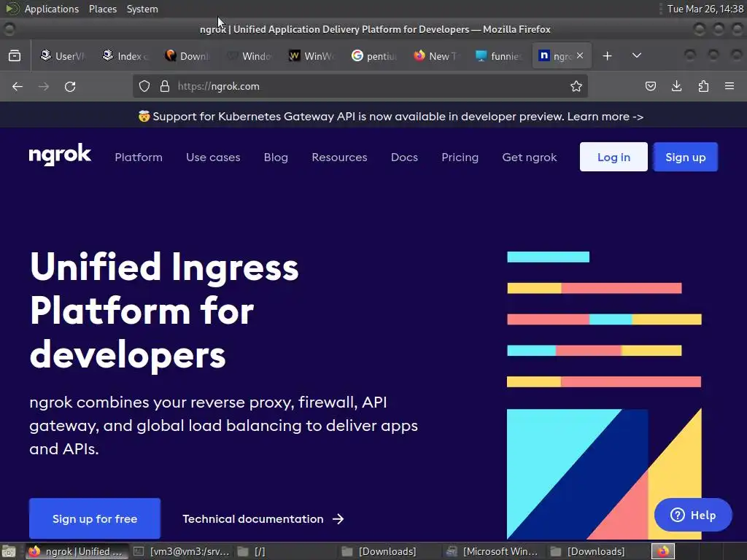Open the Technical documentation link
Screen dimensions: 747x560
pos(263,518)
